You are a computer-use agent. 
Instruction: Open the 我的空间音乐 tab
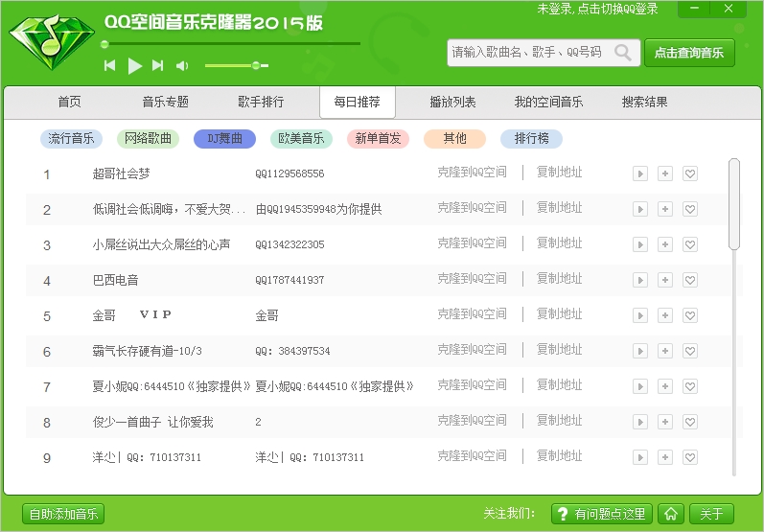point(548,102)
